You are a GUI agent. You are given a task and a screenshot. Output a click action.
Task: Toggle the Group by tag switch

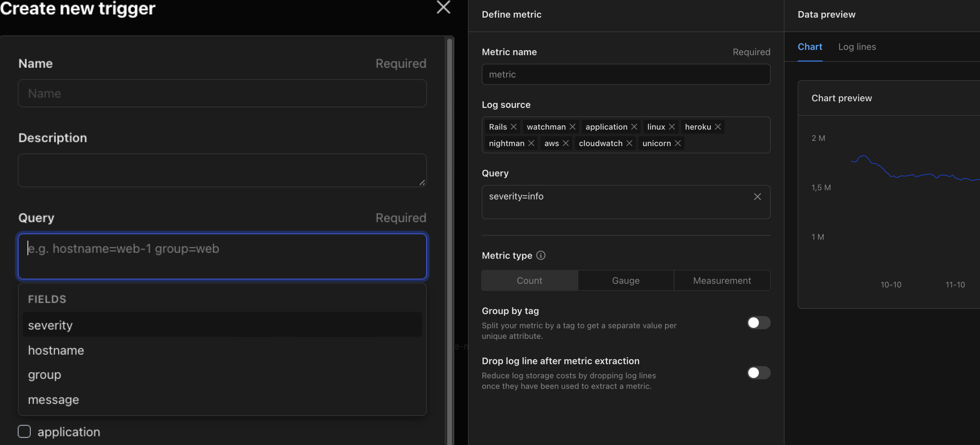[759, 323]
